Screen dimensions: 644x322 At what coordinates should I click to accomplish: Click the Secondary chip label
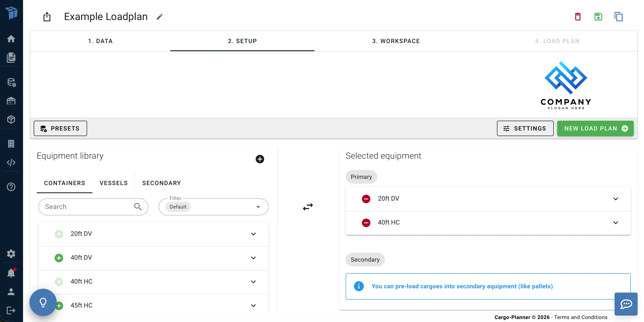[365, 260]
